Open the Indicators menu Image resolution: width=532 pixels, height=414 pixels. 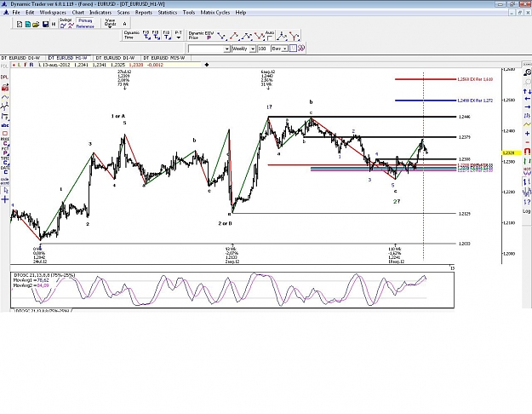(x=100, y=12)
